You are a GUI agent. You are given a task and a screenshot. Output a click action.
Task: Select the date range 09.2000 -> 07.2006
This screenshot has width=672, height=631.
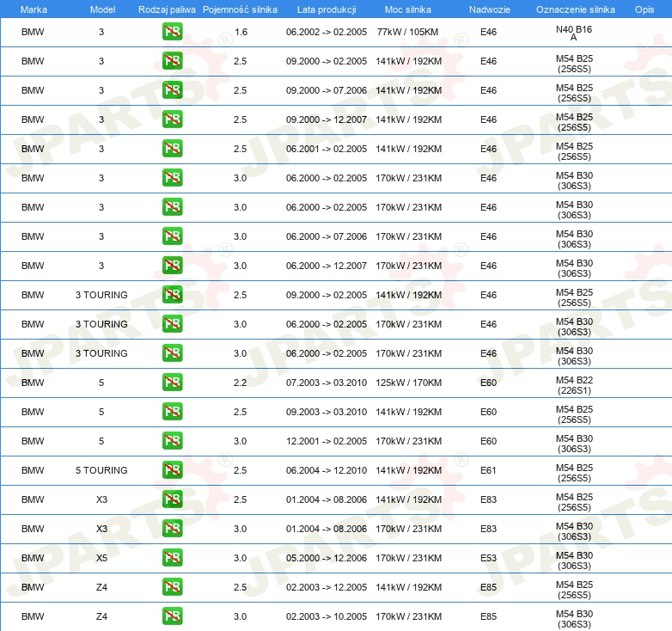point(327,90)
